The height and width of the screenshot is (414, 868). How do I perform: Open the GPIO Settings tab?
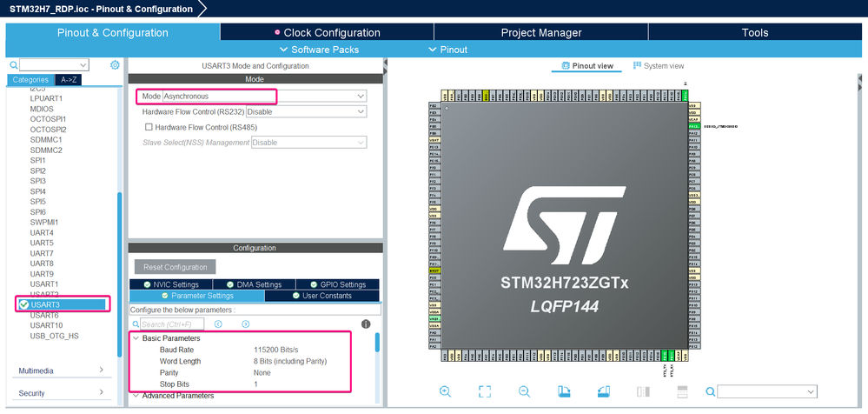coord(338,284)
